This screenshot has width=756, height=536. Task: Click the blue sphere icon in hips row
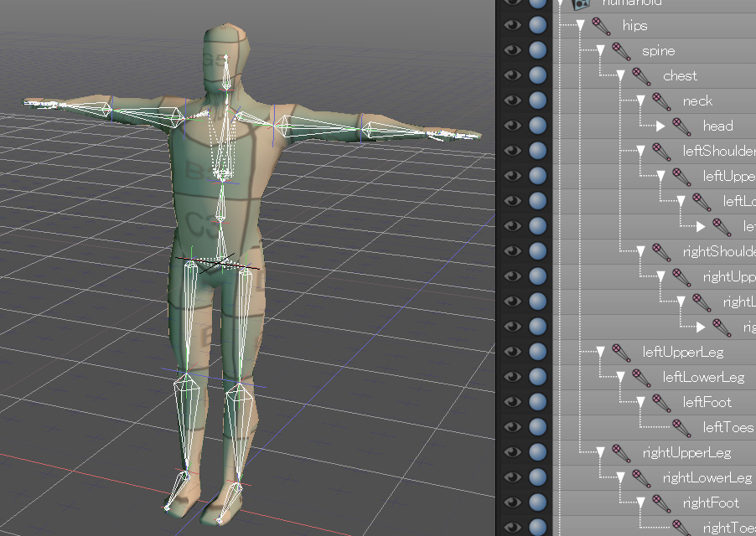[x=537, y=25]
